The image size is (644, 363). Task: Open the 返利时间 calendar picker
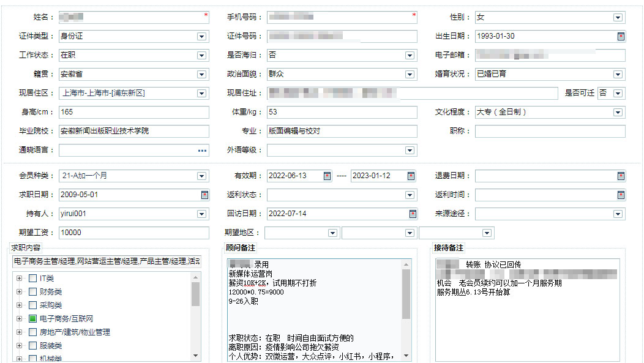click(x=621, y=195)
